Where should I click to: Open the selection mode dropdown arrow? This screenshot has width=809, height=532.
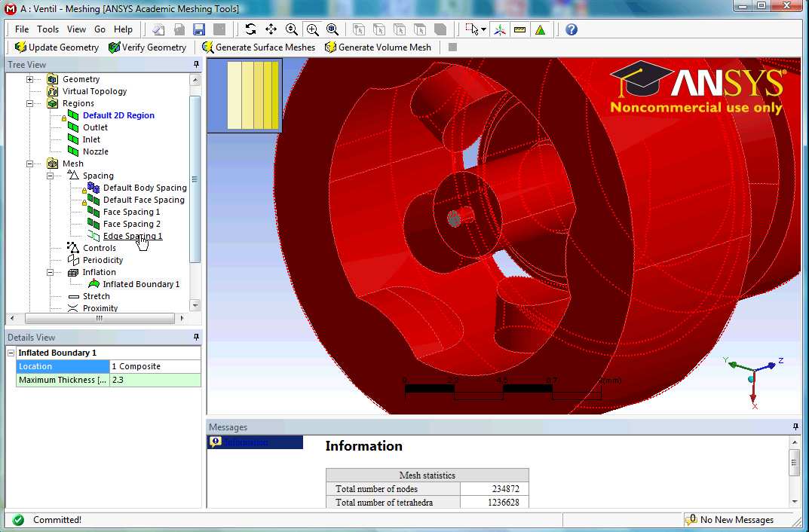(483, 29)
